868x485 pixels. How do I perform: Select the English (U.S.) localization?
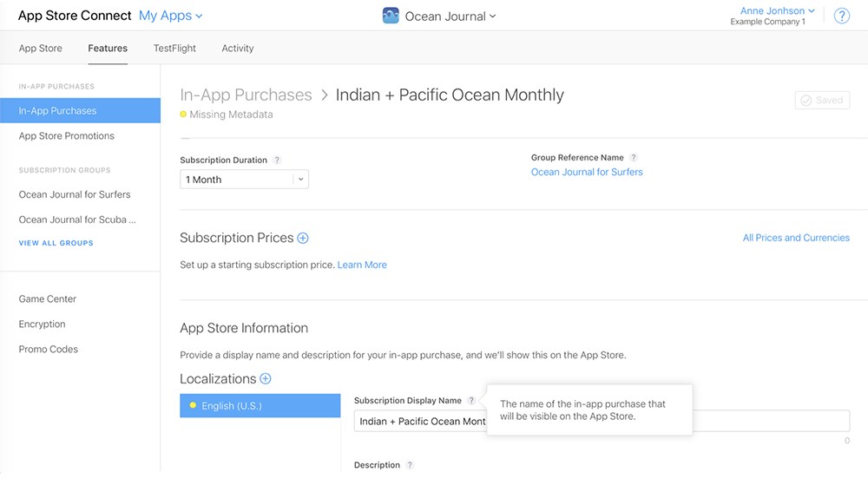click(x=260, y=405)
